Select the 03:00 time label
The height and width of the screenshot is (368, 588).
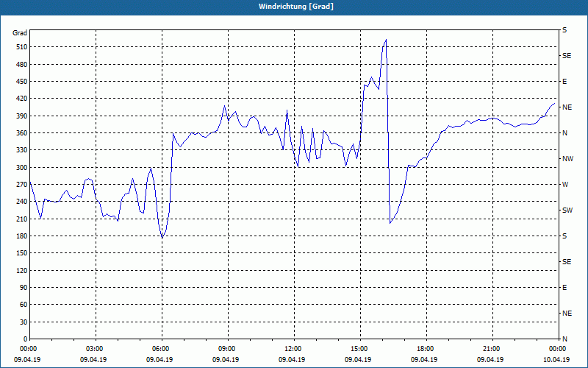pyautogui.click(x=96, y=349)
